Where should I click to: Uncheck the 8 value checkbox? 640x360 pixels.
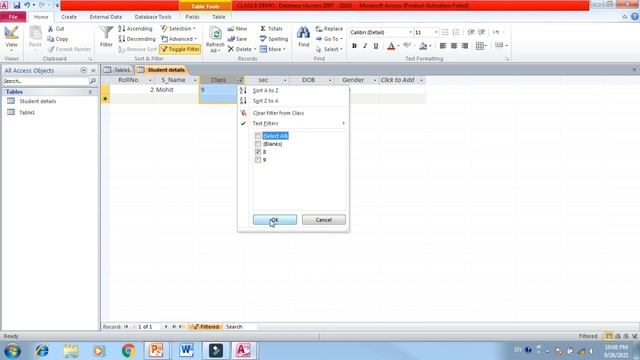(x=258, y=152)
